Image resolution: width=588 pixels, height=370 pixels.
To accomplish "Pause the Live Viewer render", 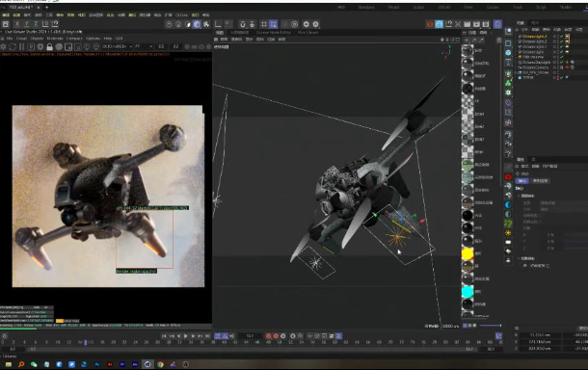I will coord(22,47).
